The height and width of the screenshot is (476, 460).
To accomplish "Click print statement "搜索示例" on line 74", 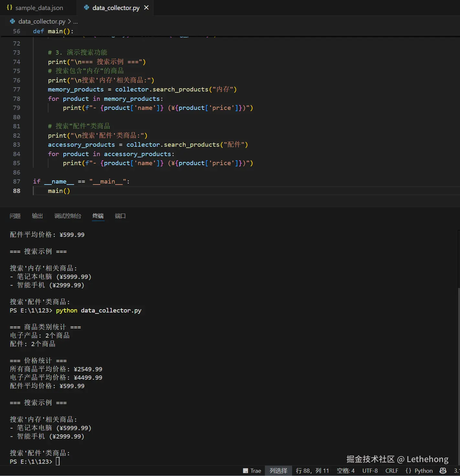I will coord(97,62).
